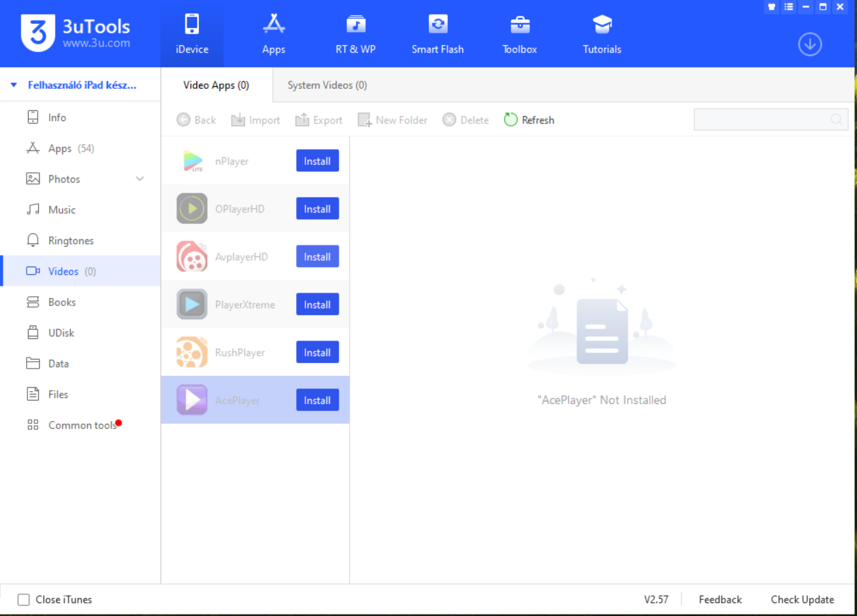This screenshot has height=616, width=857.
Task: Select the OPlayerHD app icon
Action: [x=192, y=209]
